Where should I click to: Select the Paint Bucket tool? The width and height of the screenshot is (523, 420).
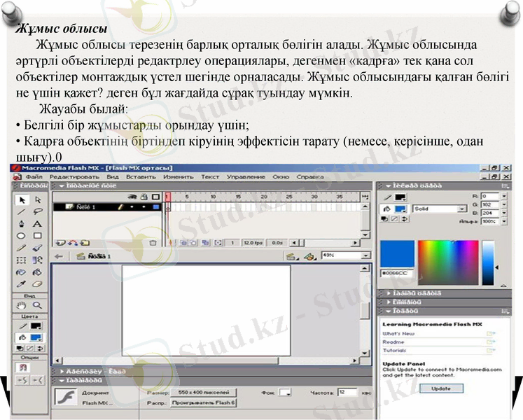(x=37, y=272)
